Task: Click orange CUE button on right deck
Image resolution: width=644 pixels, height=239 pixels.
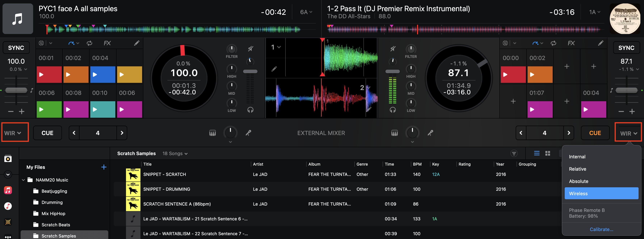Action: pos(595,133)
